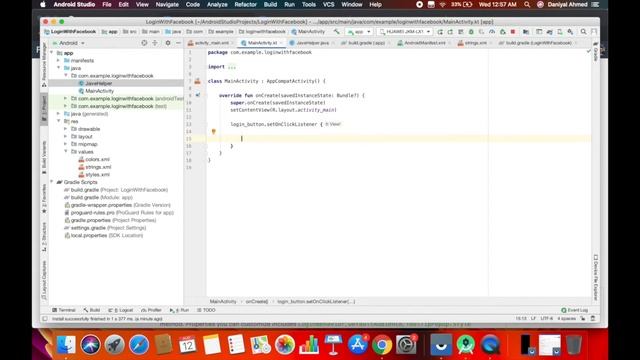Open the Refactor menu
The image size is (640, 360).
(x=245, y=4)
